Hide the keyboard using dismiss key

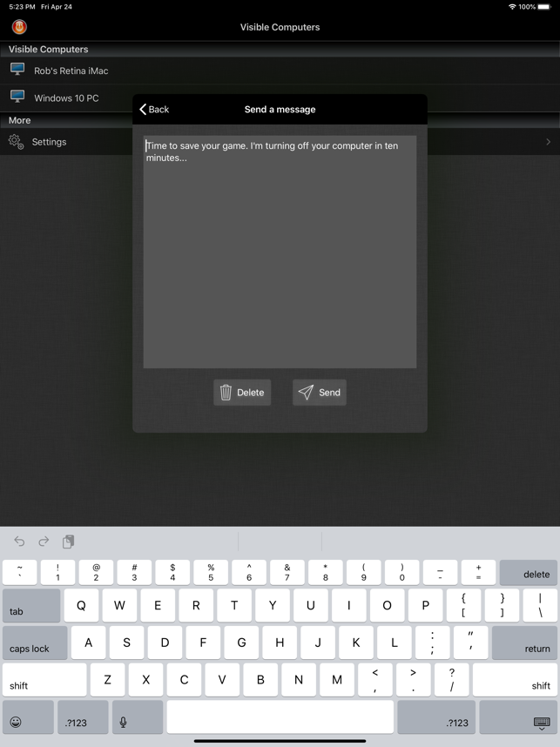click(x=540, y=722)
